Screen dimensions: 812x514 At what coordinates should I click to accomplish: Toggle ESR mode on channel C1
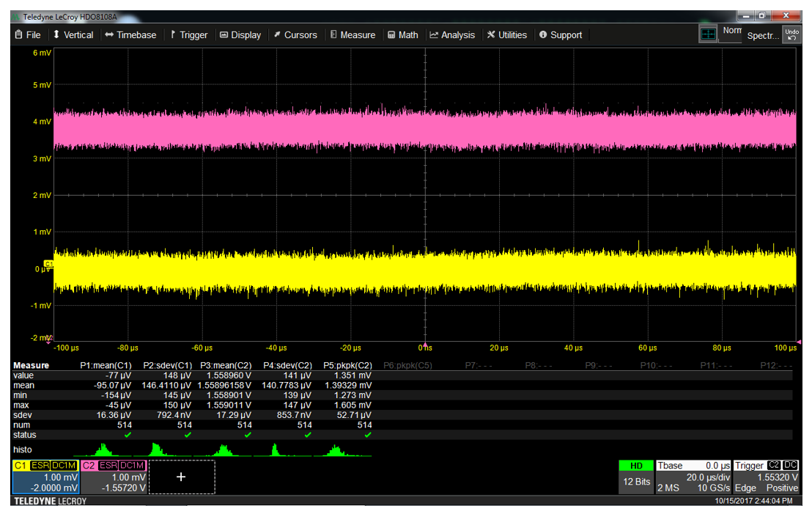(40, 465)
